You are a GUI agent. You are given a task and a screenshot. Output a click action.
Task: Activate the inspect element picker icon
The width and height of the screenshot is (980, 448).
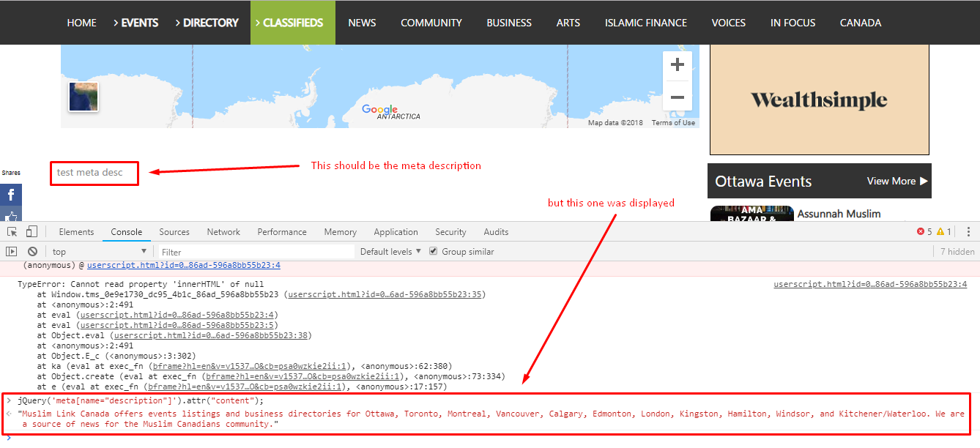(x=12, y=232)
